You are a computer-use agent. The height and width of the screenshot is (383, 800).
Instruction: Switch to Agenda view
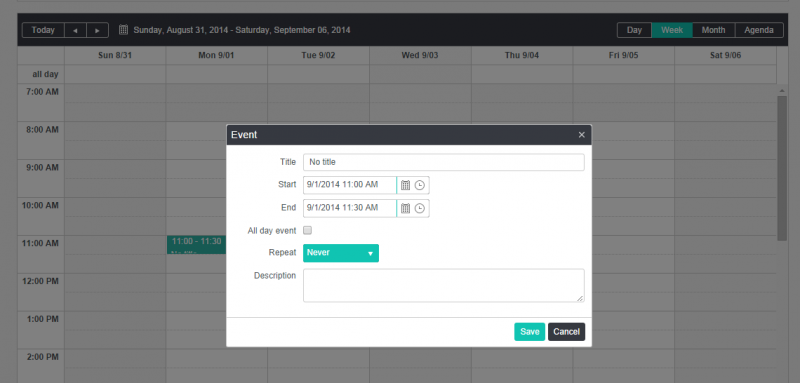pyautogui.click(x=759, y=30)
